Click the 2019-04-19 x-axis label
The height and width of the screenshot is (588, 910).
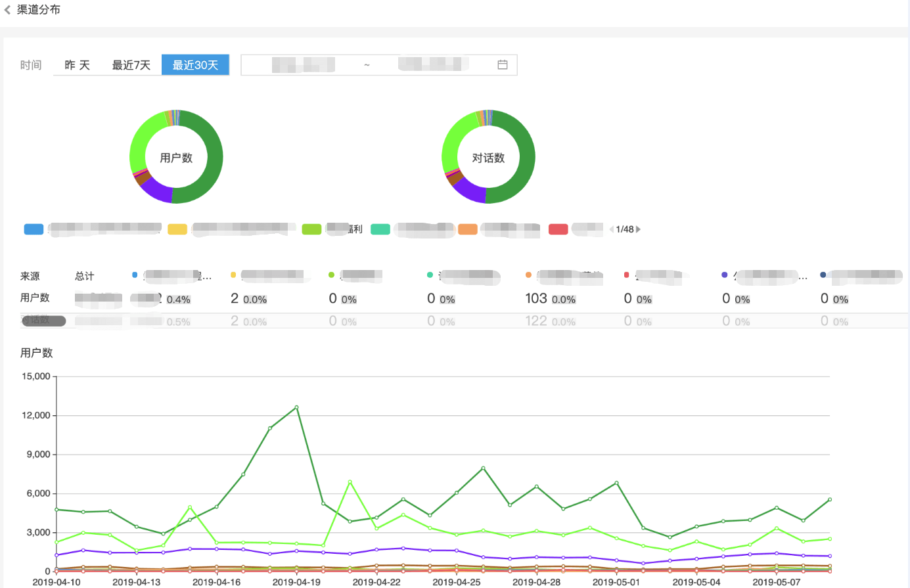pos(296,582)
